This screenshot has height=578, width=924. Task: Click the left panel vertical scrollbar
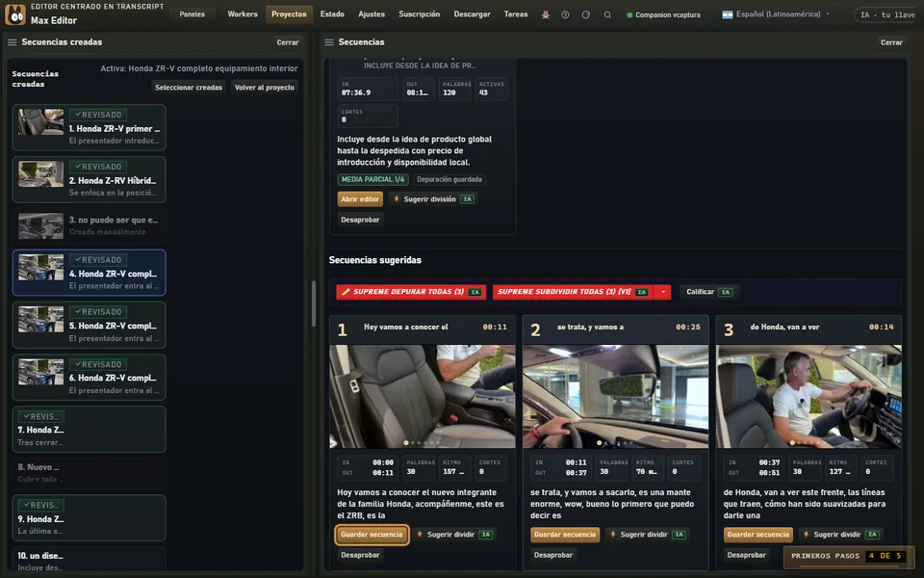point(314,303)
